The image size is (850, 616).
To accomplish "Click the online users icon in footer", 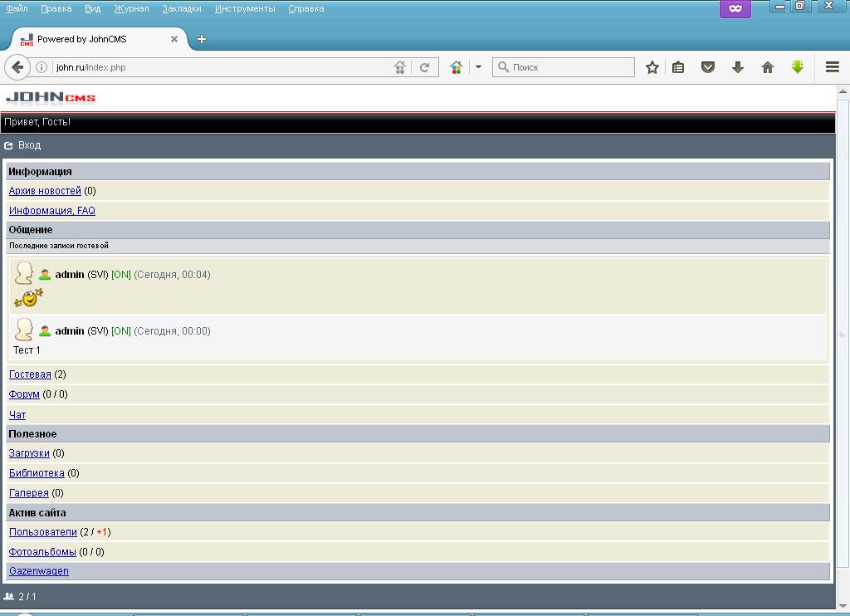I will (8, 596).
